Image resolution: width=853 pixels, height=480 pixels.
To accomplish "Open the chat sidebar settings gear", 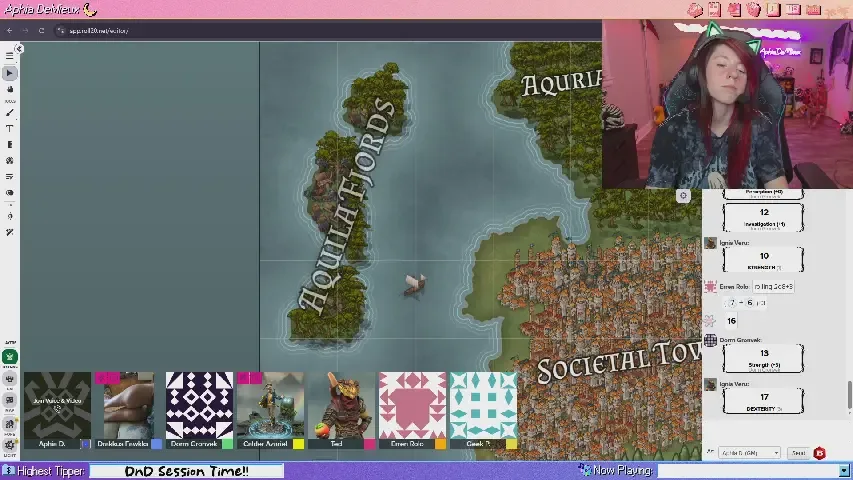I will (683, 196).
